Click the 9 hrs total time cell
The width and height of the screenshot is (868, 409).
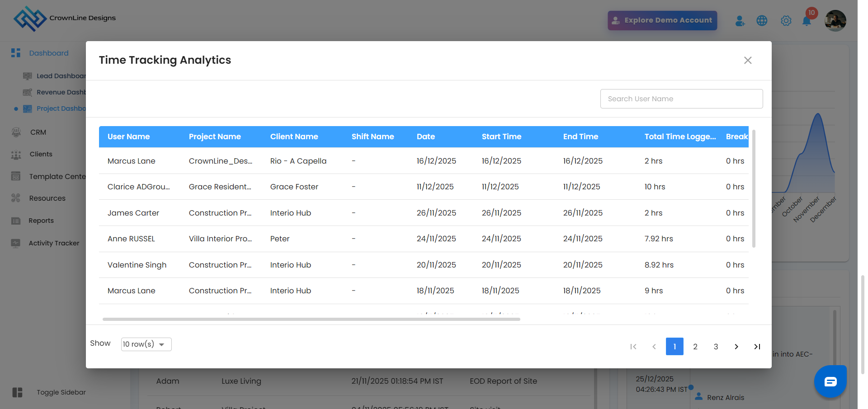point(654,291)
